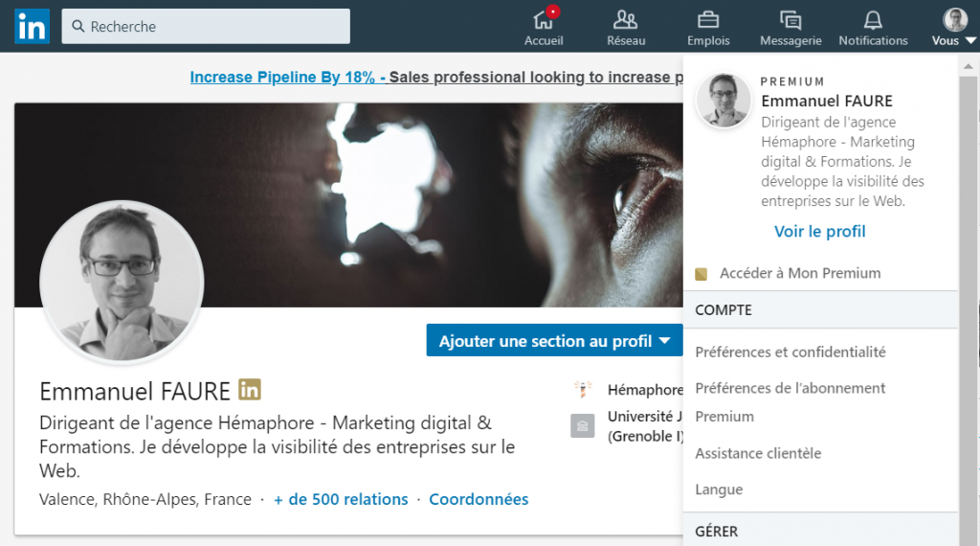Select Préférences et confidentialité menu item
This screenshot has width=980, height=546.
pyautogui.click(x=791, y=353)
